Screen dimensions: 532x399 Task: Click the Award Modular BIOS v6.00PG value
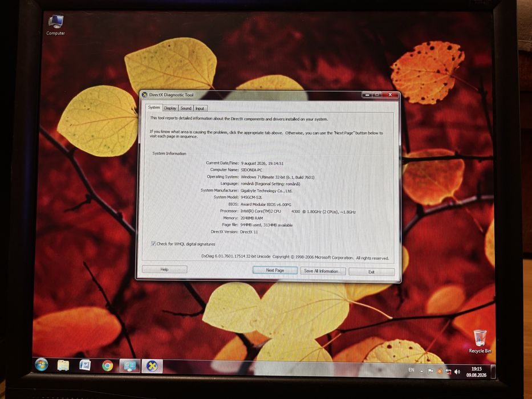[266, 205]
